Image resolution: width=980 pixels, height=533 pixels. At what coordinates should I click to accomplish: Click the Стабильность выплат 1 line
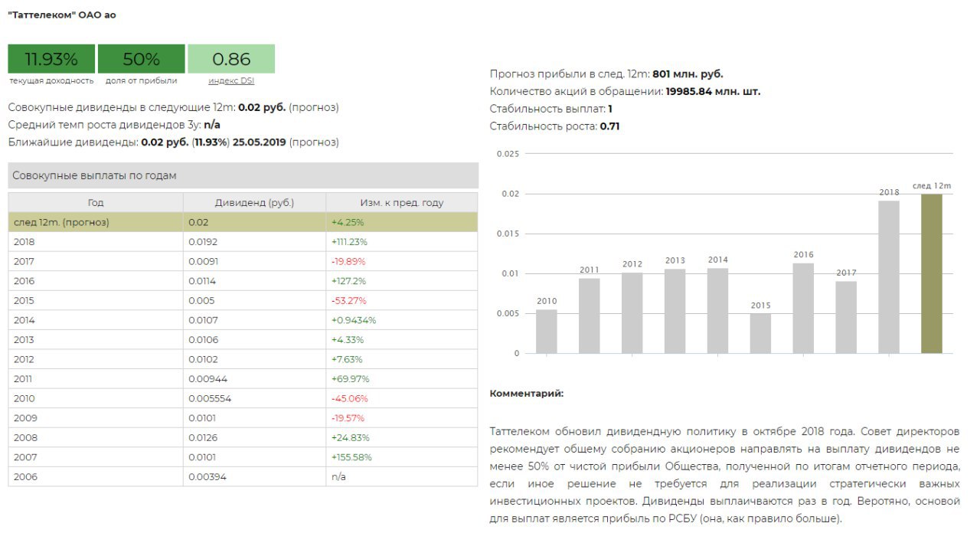point(551,109)
